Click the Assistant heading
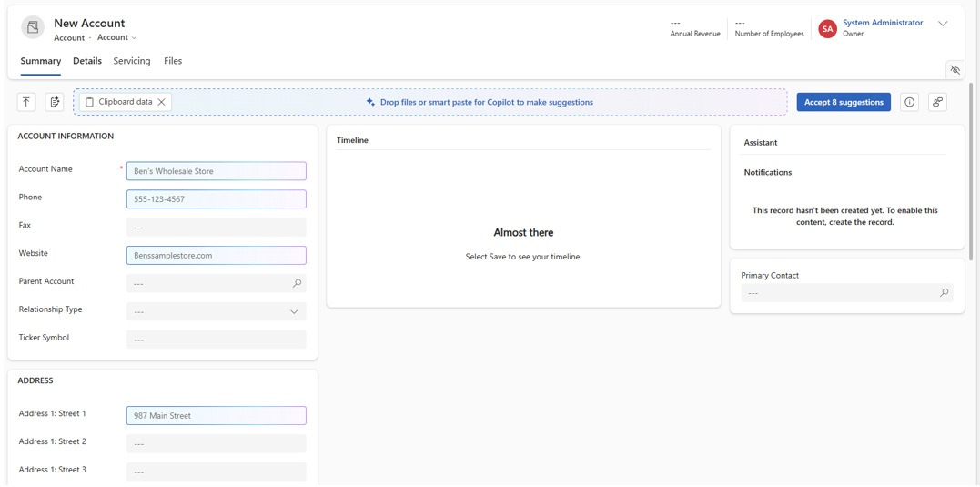This screenshot has width=980, height=487. (761, 143)
